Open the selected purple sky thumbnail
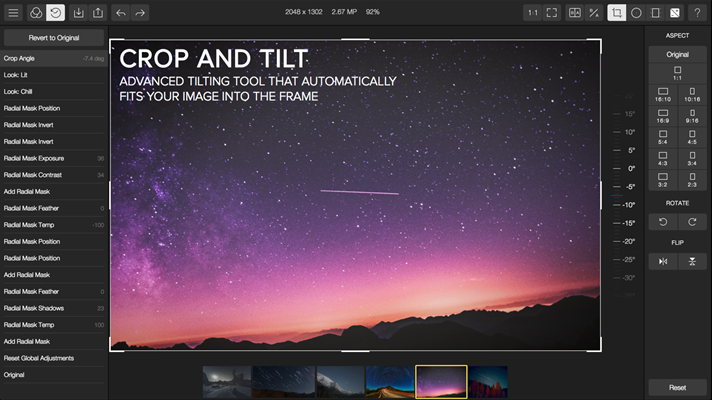 pos(441,382)
